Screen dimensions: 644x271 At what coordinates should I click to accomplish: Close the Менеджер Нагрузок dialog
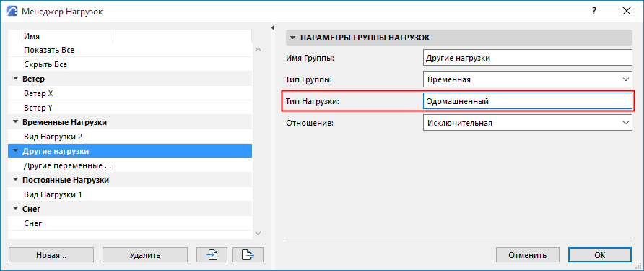627,11
